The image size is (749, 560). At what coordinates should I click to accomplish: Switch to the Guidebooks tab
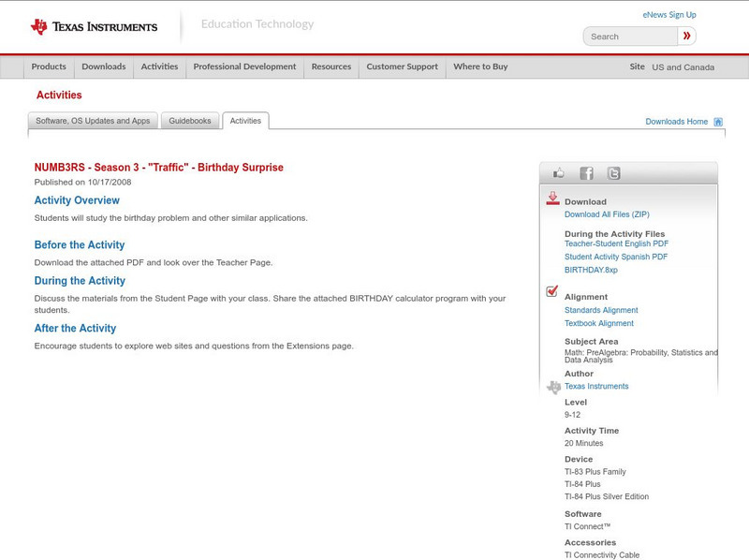(191, 121)
